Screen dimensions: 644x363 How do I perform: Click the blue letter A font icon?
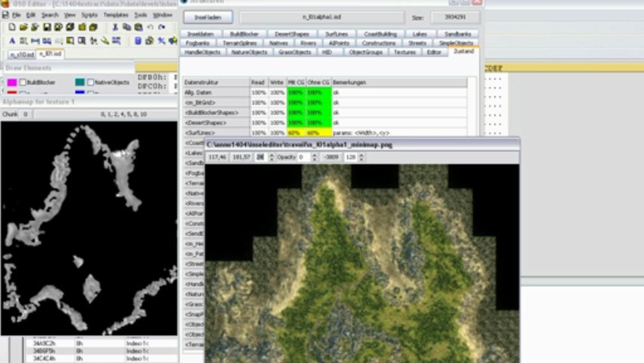point(12,41)
